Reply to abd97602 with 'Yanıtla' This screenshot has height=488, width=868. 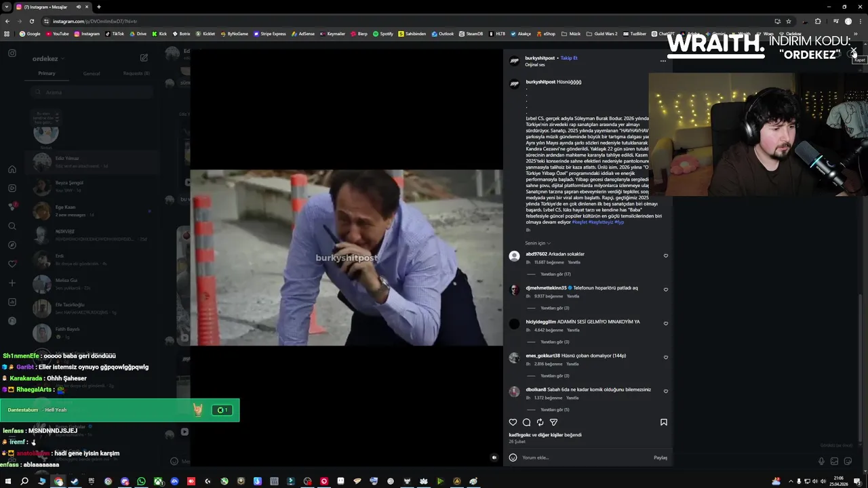[x=574, y=262]
